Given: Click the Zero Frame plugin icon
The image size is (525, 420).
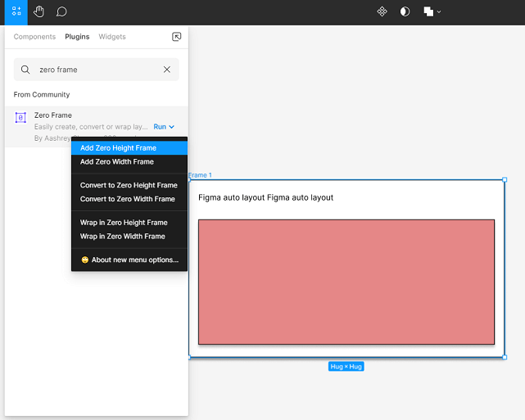Looking at the screenshot, I should (x=20, y=117).
